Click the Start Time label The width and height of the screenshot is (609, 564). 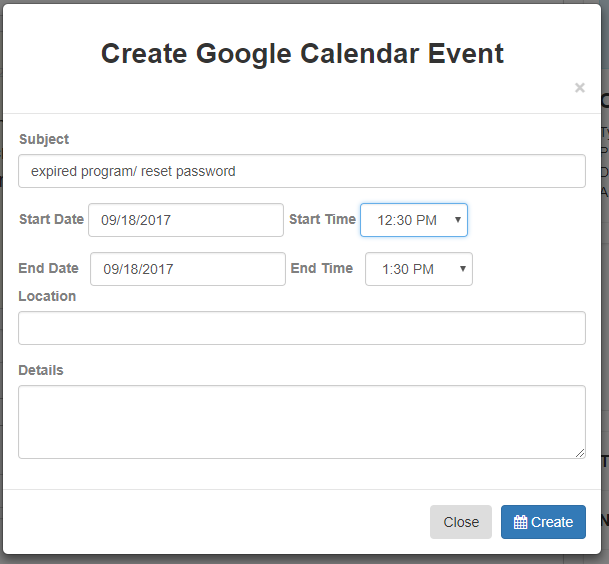click(x=322, y=219)
